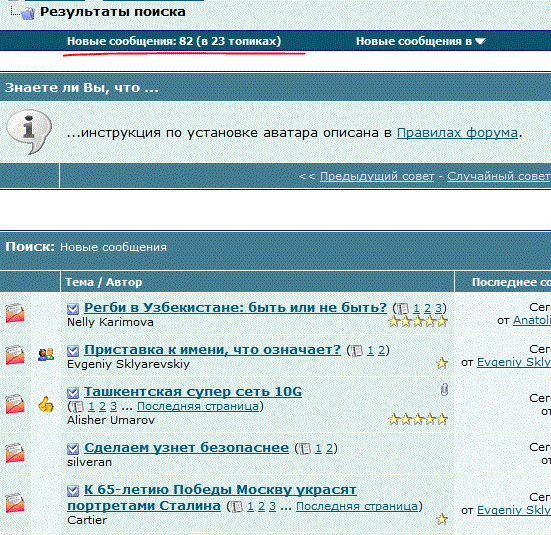The height and width of the screenshot is (535, 551).
Task: Click single-star rating of Приставка к имени thread
Action: click(x=442, y=363)
